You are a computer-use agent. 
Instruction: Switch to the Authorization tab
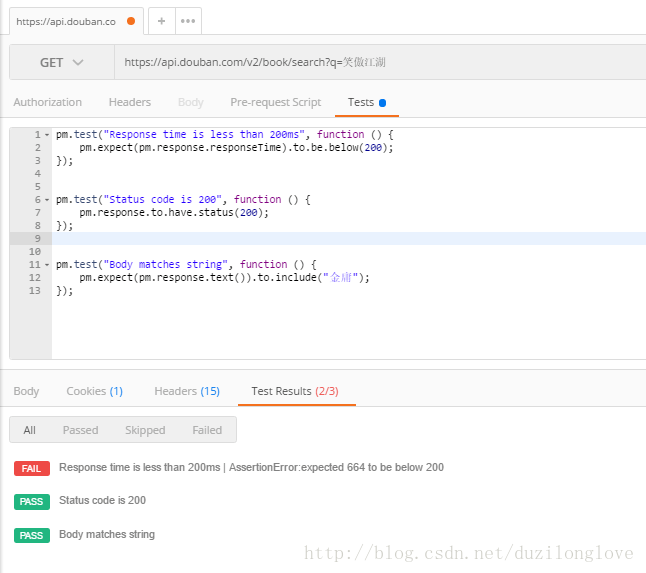[47, 102]
